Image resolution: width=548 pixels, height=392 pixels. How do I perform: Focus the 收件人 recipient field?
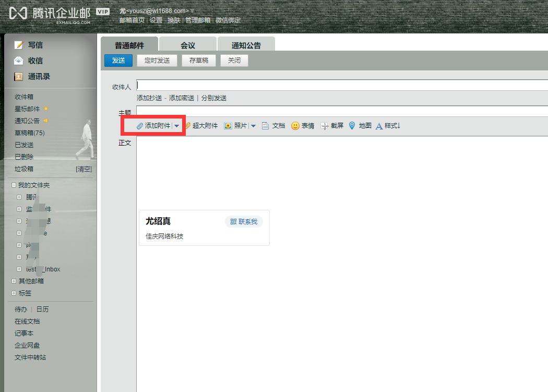342,85
